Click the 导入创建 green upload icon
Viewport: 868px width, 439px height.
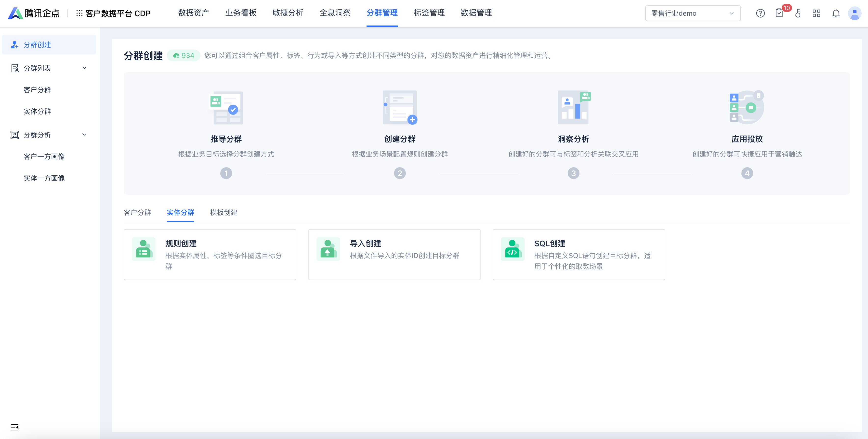pyautogui.click(x=328, y=249)
